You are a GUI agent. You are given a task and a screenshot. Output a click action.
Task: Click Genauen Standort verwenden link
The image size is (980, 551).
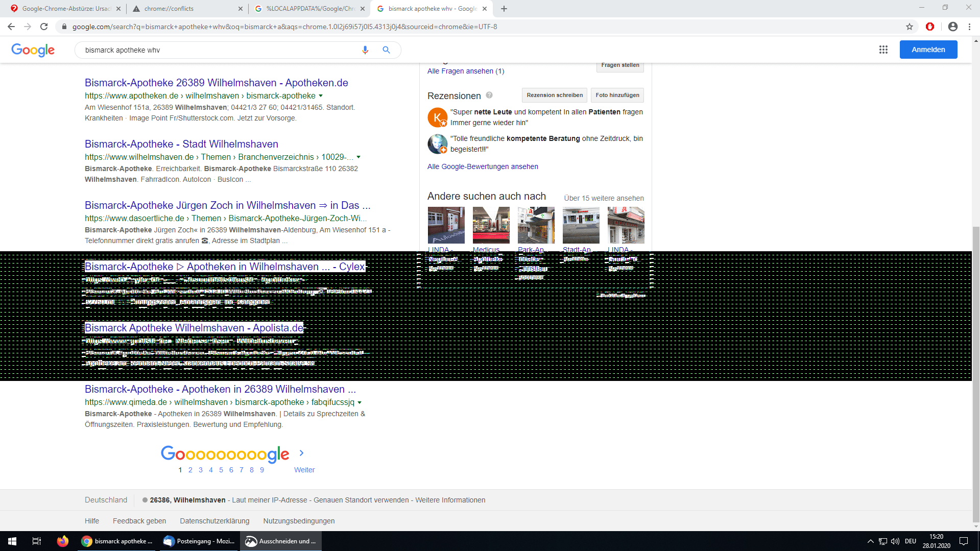click(x=361, y=500)
